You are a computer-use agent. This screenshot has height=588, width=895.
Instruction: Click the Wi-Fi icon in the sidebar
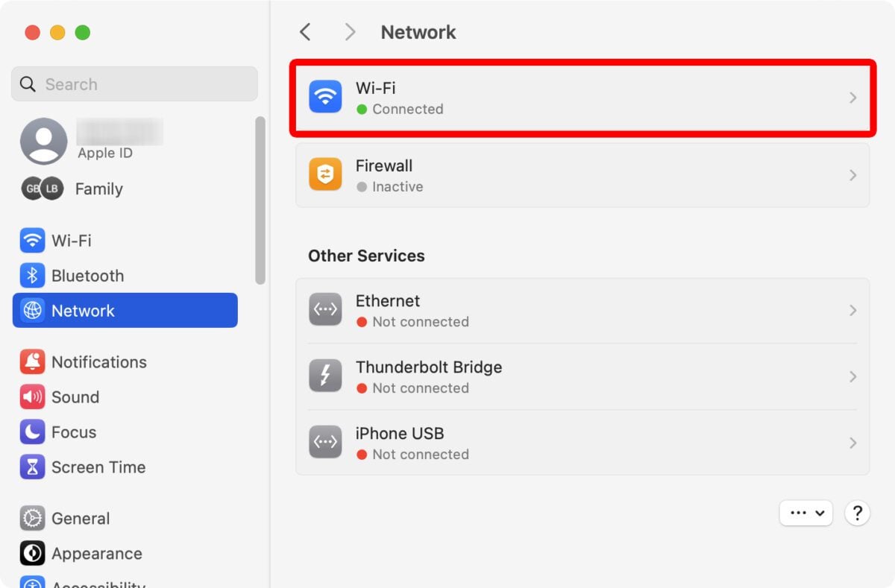(x=32, y=241)
